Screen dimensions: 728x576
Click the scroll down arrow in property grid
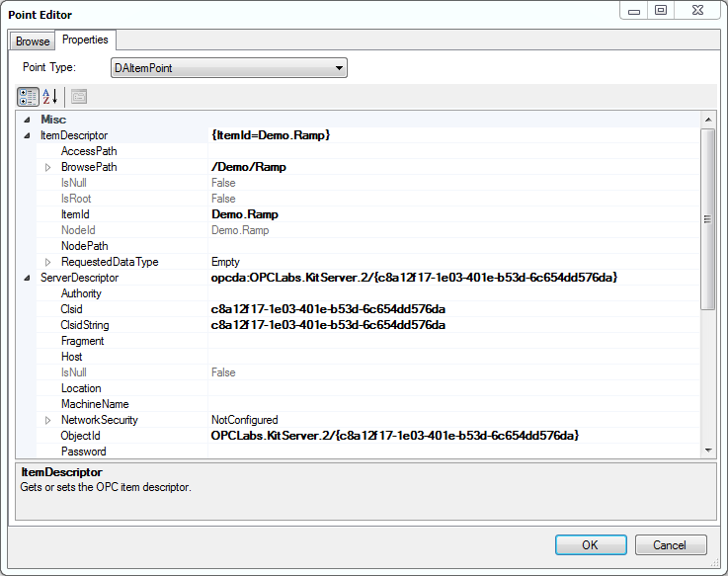[707, 451]
